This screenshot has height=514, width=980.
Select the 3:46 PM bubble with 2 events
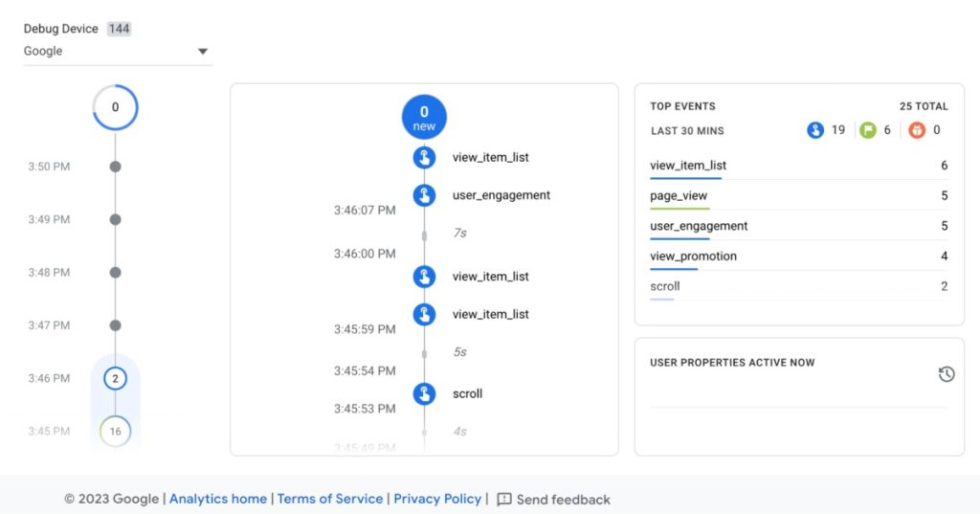coord(115,378)
